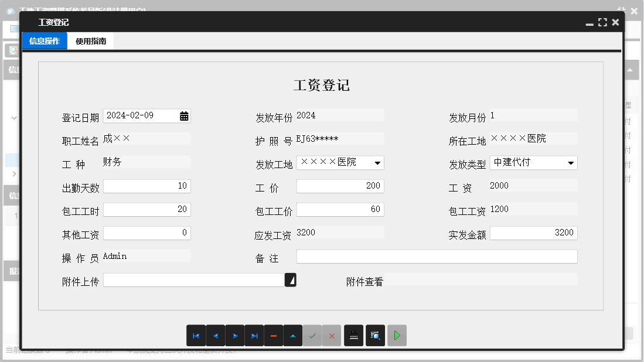Image resolution: width=644 pixels, height=362 pixels.
Task: Open the 发放类型 payment type dropdown
Action: pyautogui.click(x=572, y=162)
